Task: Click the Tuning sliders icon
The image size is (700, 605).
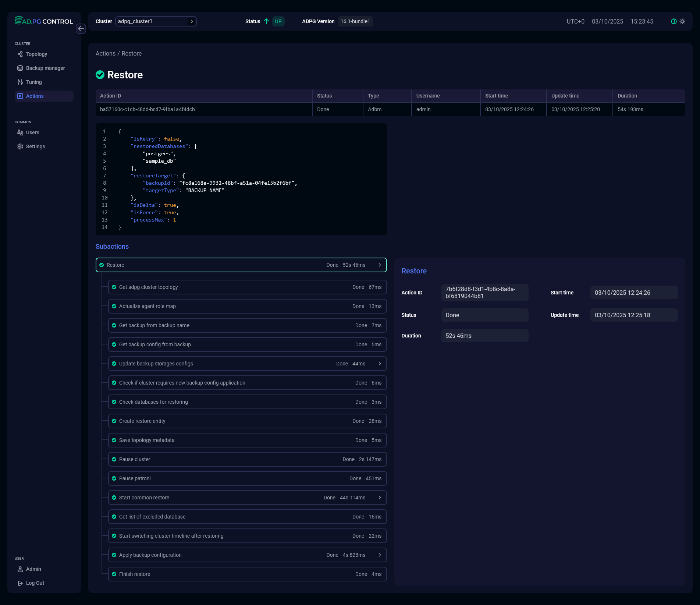Action: point(20,82)
